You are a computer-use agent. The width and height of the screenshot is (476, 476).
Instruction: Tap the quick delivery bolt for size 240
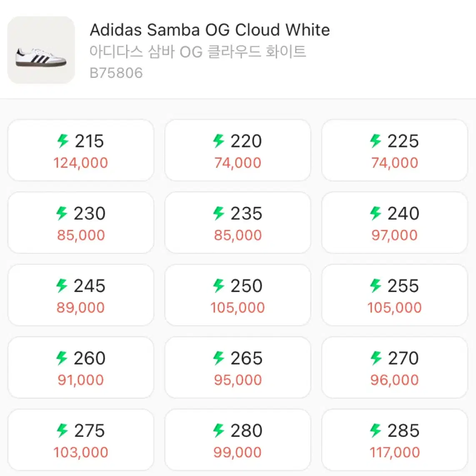pos(376,213)
